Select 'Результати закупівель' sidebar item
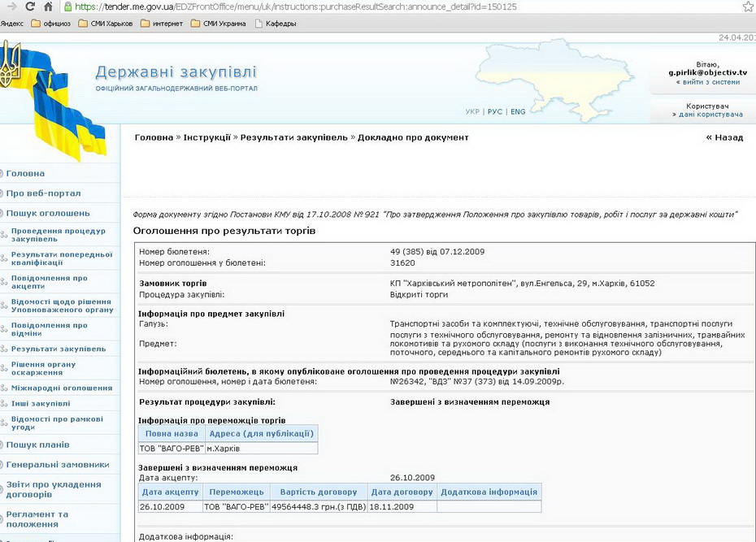Screen dimensions: 756x542 coord(59,349)
